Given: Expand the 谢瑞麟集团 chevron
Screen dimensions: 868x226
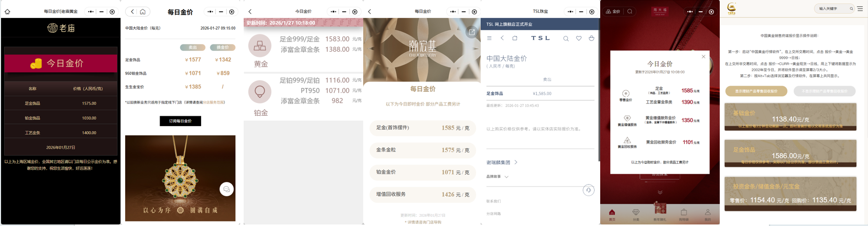Looking at the screenshot, I should [516, 162].
